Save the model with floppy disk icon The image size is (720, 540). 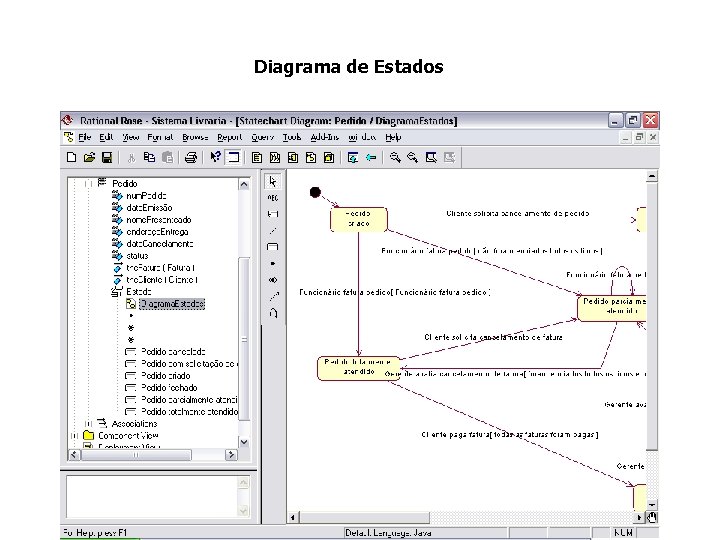point(107,158)
